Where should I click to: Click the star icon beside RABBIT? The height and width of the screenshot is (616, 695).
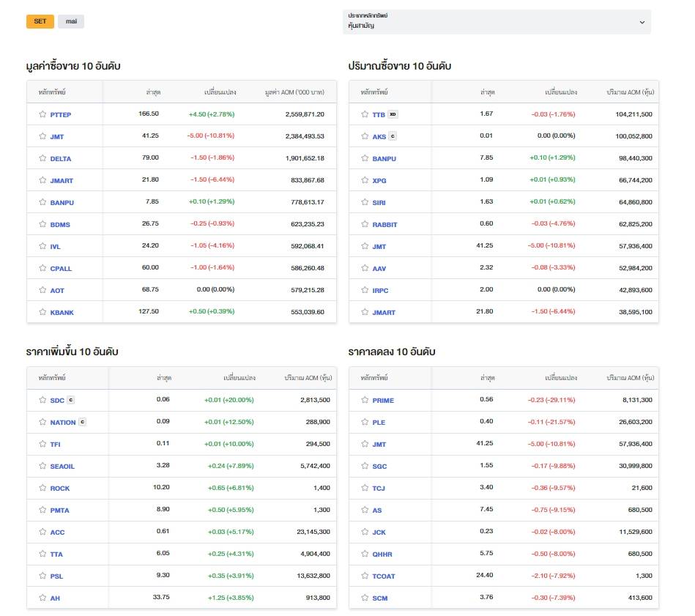pos(365,224)
